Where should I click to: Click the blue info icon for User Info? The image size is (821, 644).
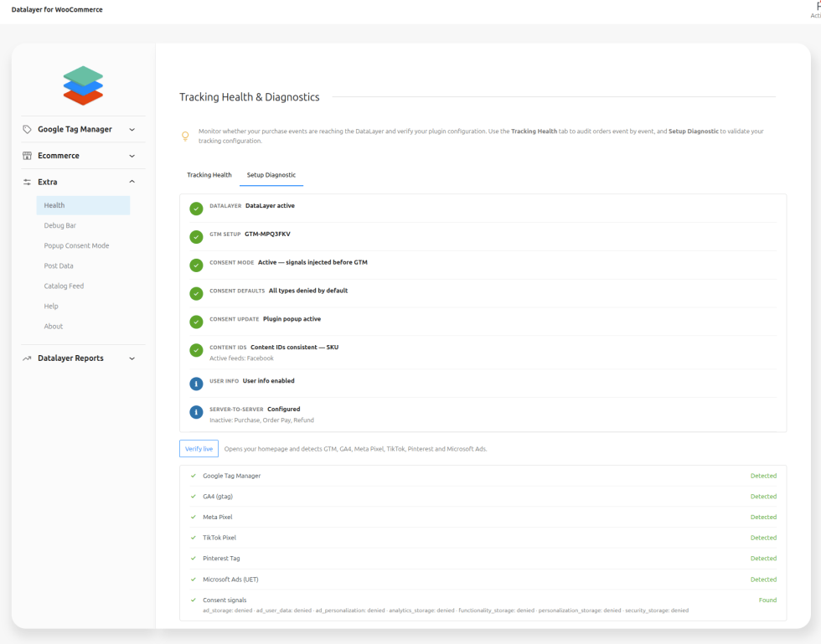(x=196, y=384)
